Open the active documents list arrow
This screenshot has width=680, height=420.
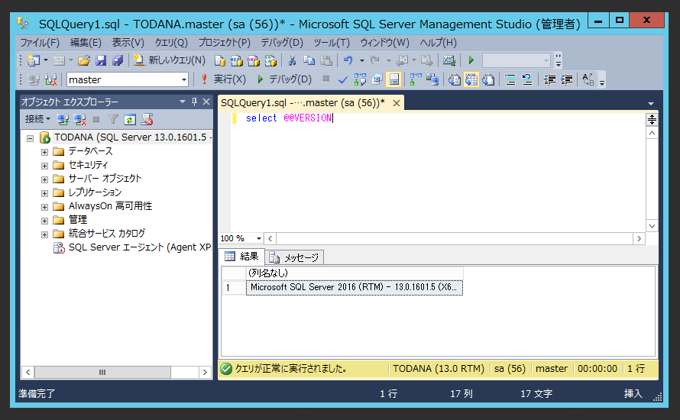(x=651, y=103)
